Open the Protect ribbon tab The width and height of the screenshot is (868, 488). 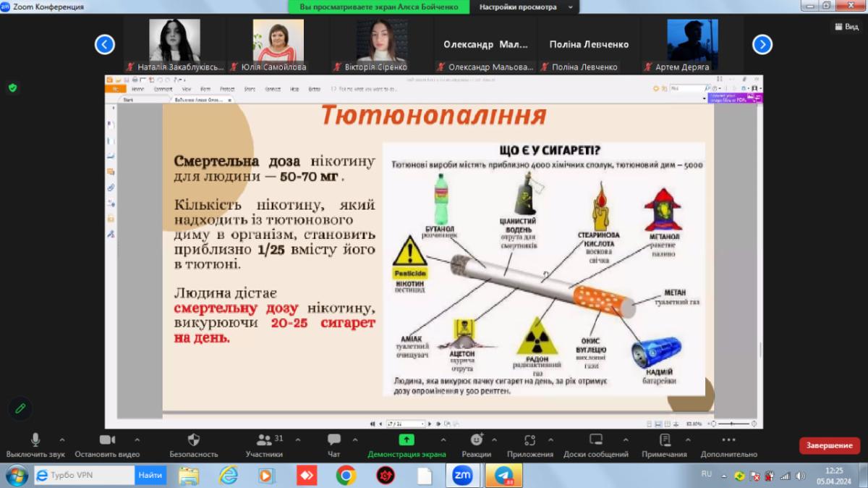[x=227, y=89]
